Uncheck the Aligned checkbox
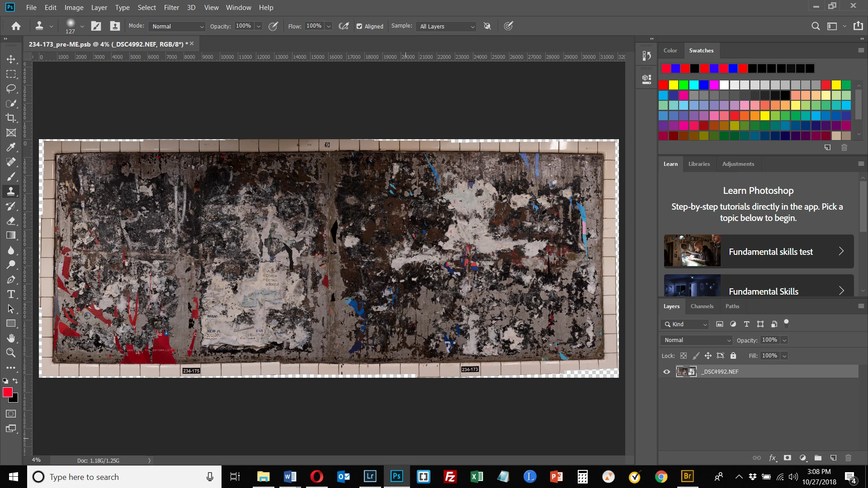This screenshot has width=868, height=488. [x=359, y=26]
